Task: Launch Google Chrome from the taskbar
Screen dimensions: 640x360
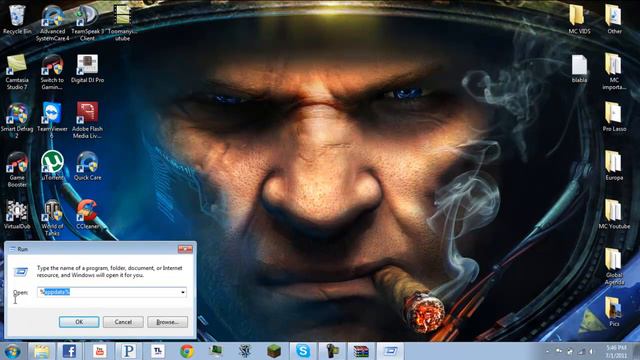Action: pyautogui.click(x=187, y=351)
